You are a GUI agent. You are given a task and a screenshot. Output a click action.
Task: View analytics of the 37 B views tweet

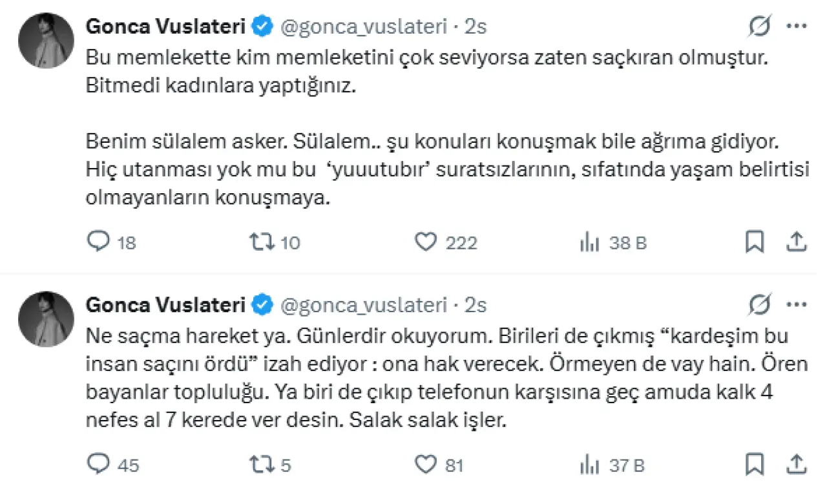click(x=589, y=464)
